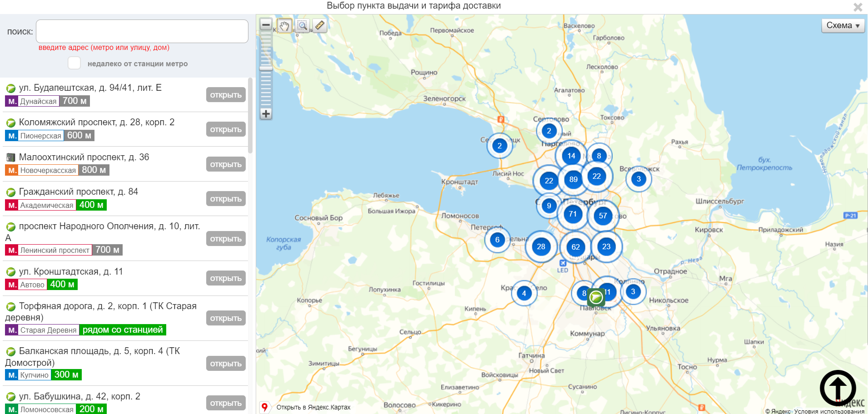Screen dimensions: 868x414
Task: Select the hand pan tool on map
Action: (284, 26)
